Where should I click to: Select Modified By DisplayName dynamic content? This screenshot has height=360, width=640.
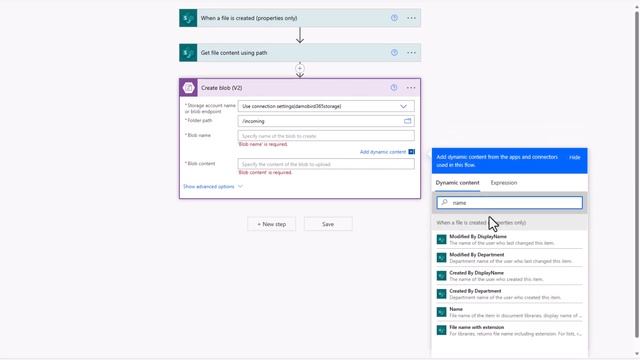pyautogui.click(x=509, y=240)
